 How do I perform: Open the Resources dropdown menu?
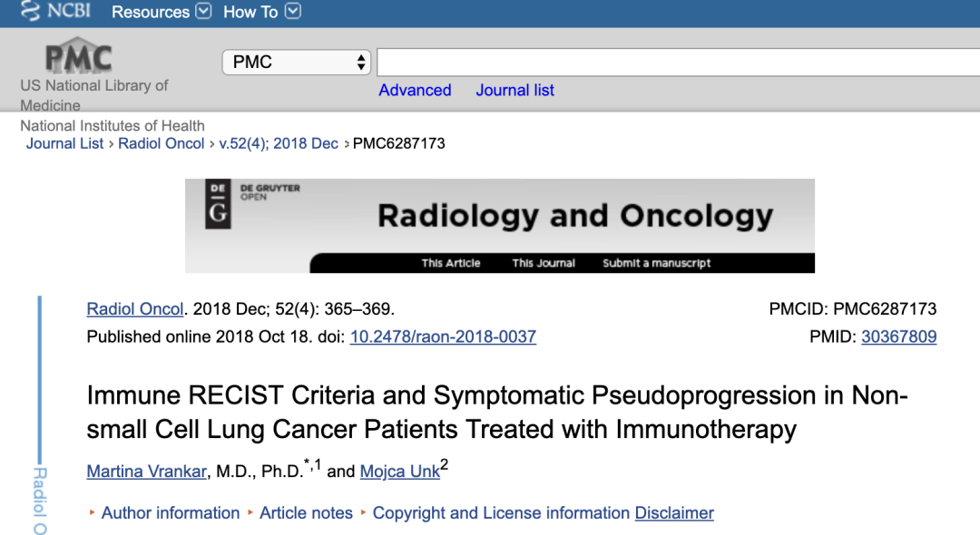pyautogui.click(x=161, y=12)
